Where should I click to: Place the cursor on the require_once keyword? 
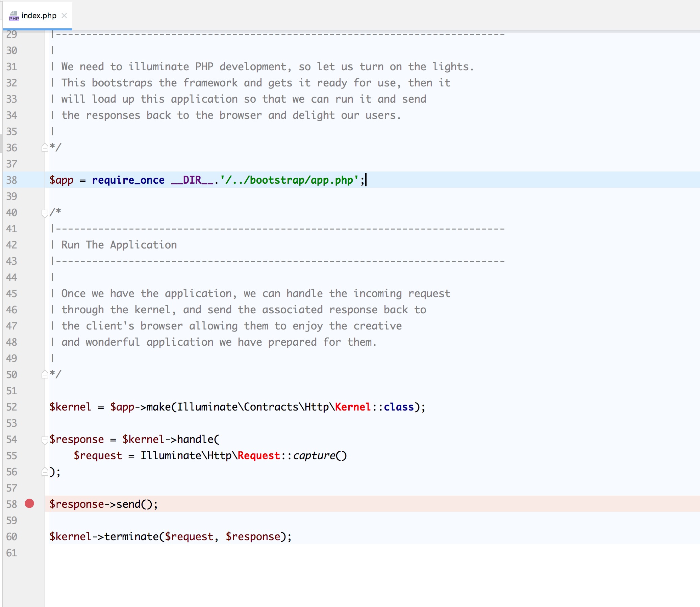[x=128, y=180]
